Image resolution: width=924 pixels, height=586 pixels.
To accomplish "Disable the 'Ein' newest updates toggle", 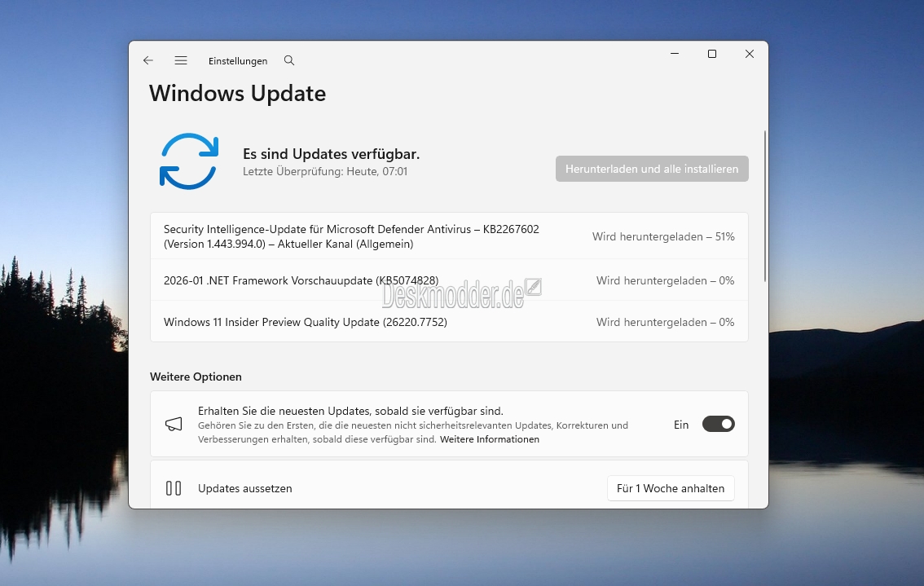I will point(718,425).
